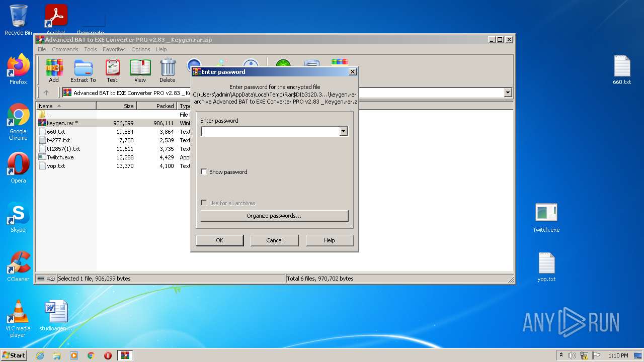This screenshot has width=644, height=362.
Task: Click the Extract To toolbar icon
Action: [83, 71]
